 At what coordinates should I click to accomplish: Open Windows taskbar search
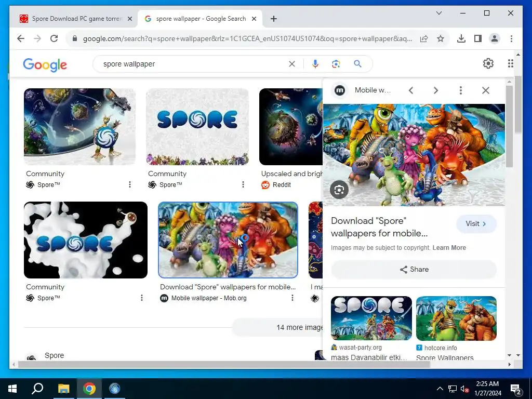tap(37, 389)
